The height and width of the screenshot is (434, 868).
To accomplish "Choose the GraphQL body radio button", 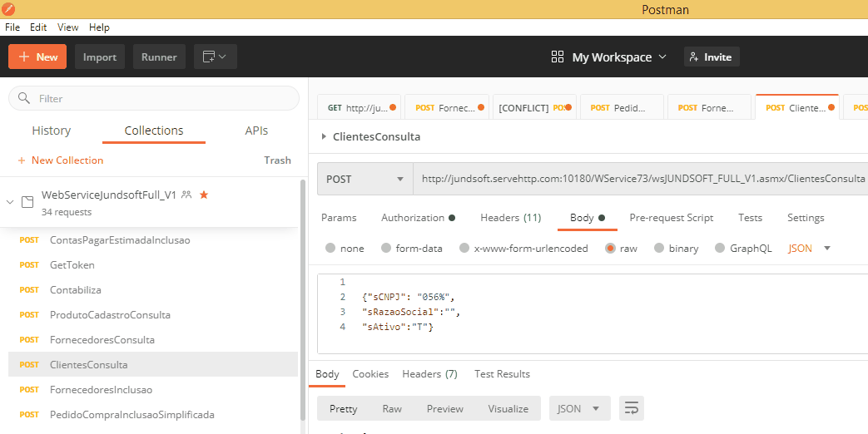I will (x=721, y=248).
